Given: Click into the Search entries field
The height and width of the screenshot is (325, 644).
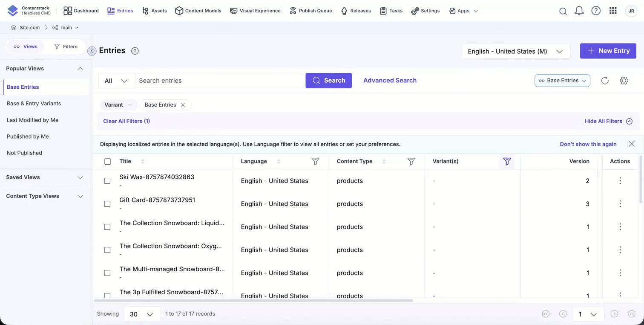Looking at the screenshot, I should [x=219, y=81].
